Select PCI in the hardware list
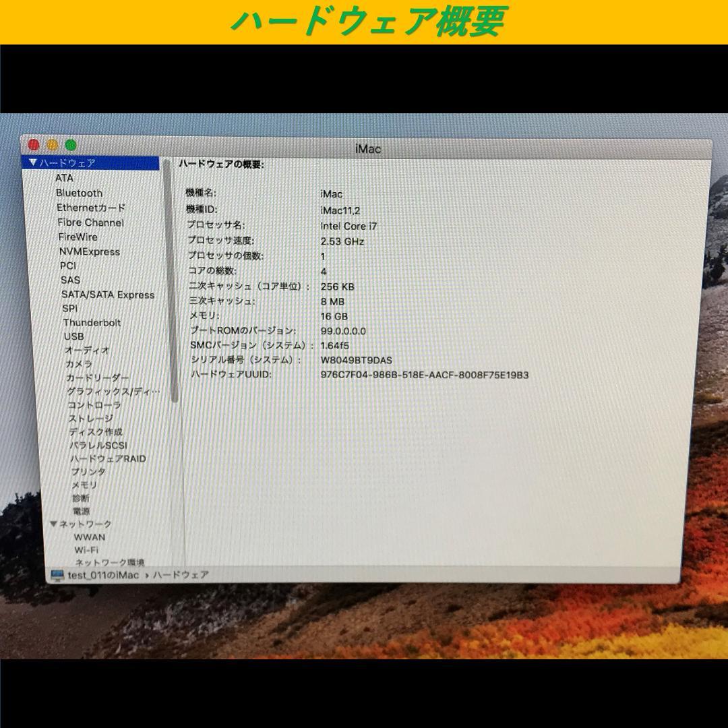 67,265
